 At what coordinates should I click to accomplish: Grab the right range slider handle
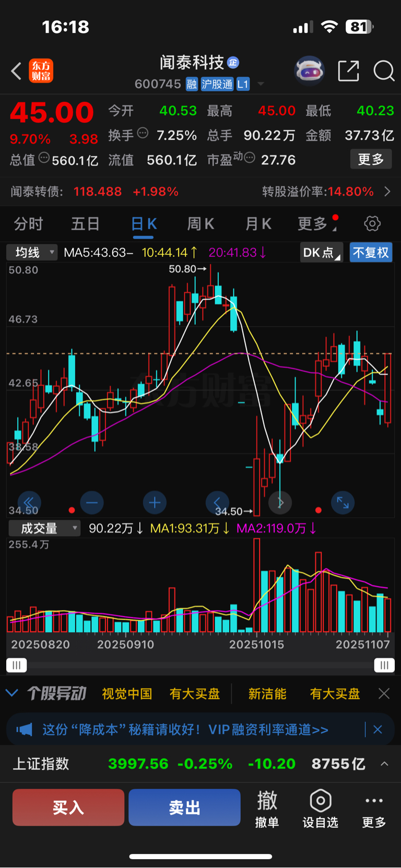[384, 665]
